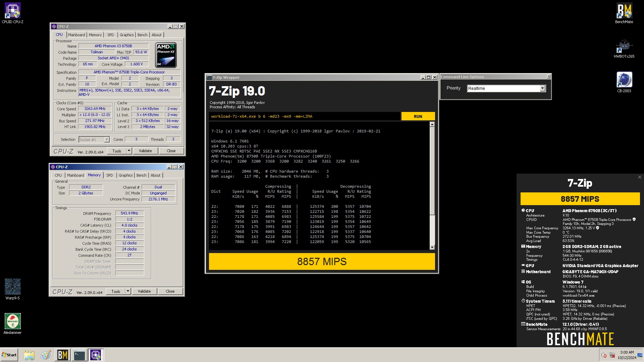Image resolution: width=644 pixels, height=362 pixels.
Task: Click the AMD Phenom X3 processor logo
Action: pos(166,55)
